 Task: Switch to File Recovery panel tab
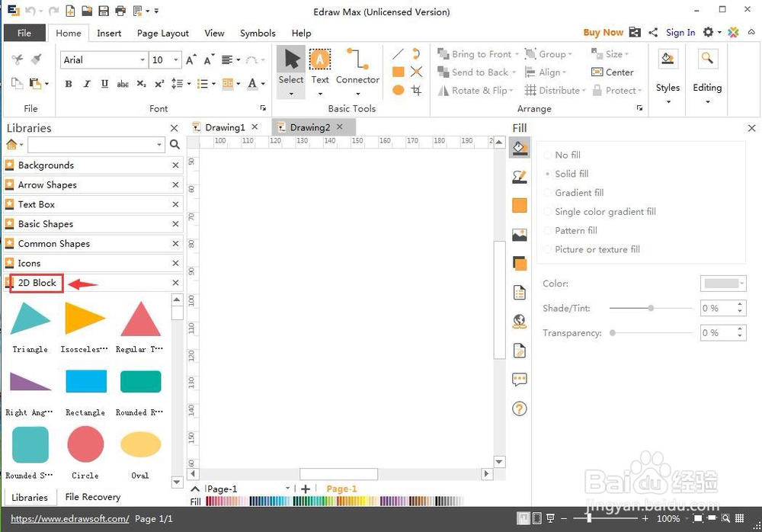pos(93,496)
